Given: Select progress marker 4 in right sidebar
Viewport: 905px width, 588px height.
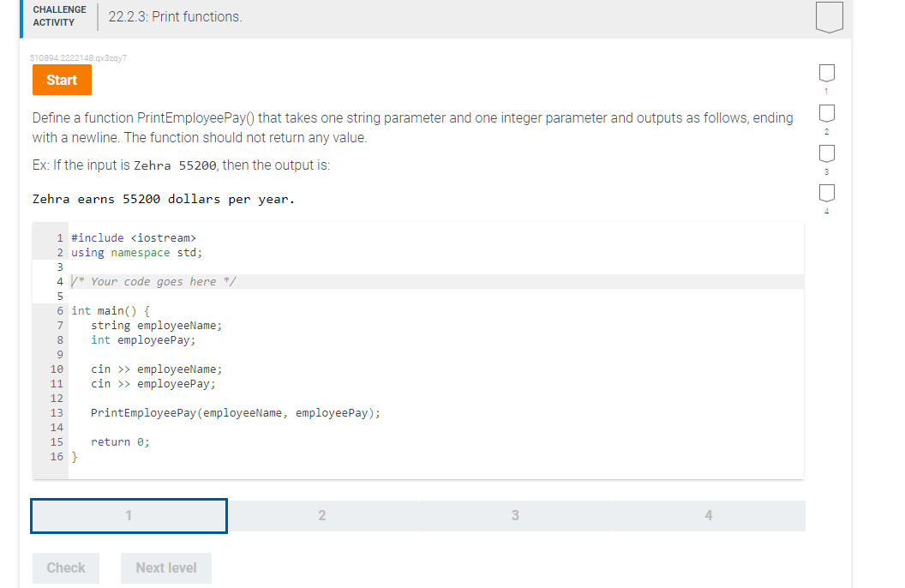Looking at the screenshot, I should [826, 195].
